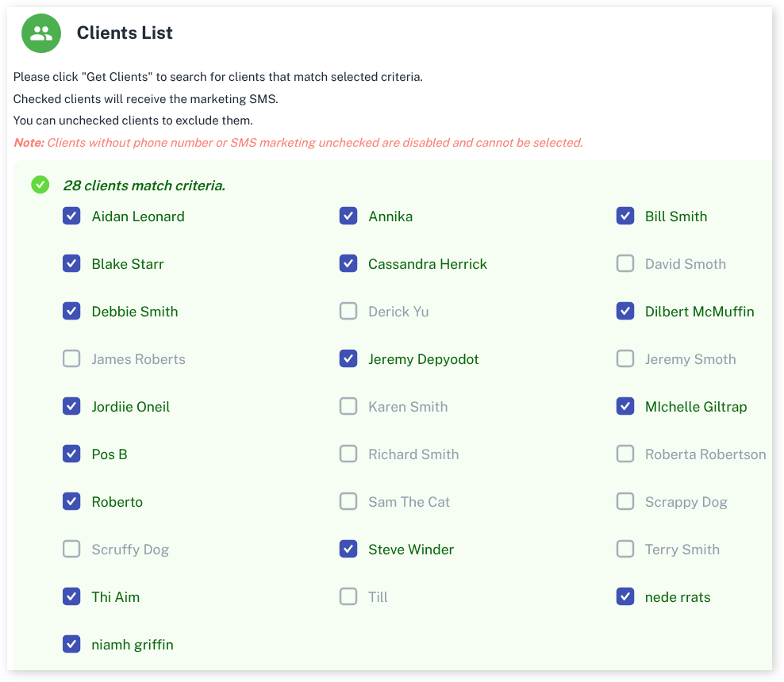
Task: Uncheck niamh griffin checkbox
Action: (71, 645)
